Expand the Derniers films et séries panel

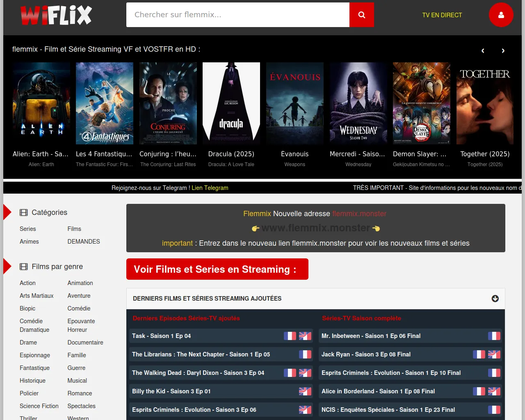pyautogui.click(x=495, y=299)
